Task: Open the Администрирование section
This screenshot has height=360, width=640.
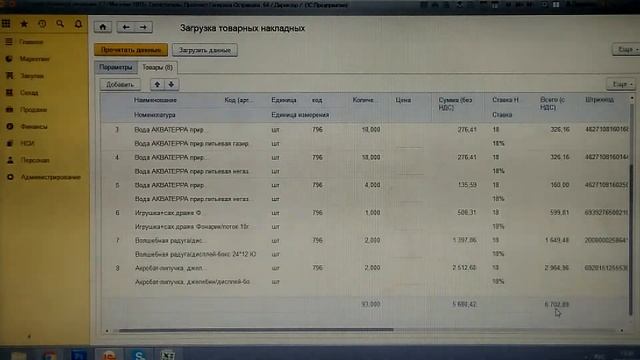Action: [50, 178]
